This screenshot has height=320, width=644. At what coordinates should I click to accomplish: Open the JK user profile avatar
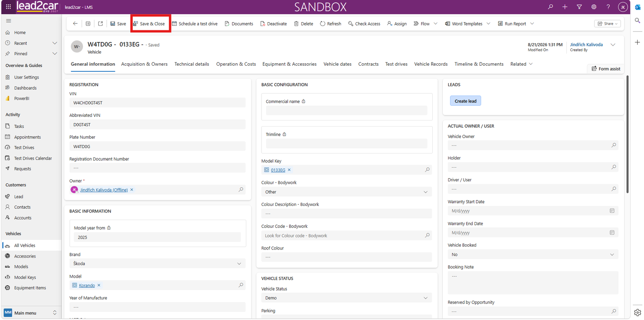623,7
